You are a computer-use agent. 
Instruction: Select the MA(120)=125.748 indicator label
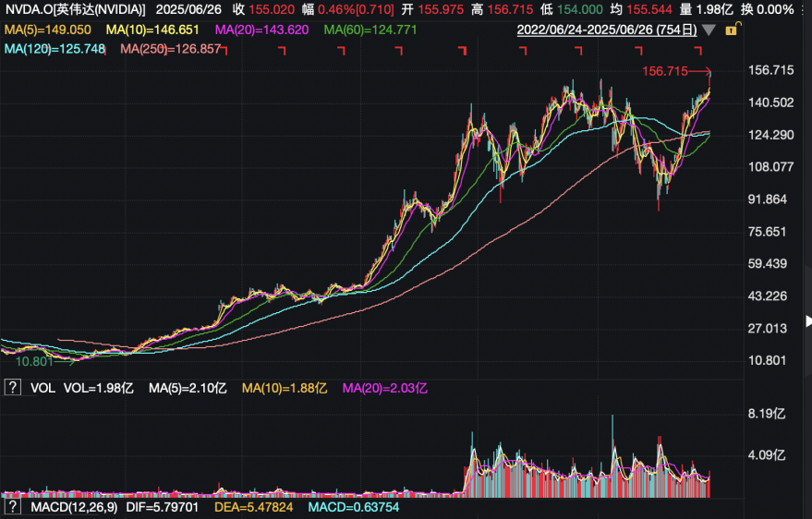click(x=55, y=49)
